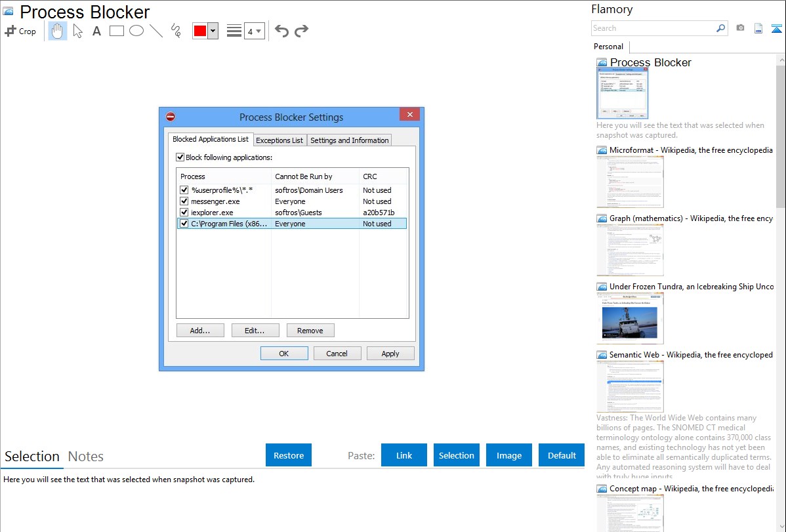Click the magnifier icon in Flamory search
Viewport: 786px width, 532px height.
(x=721, y=28)
